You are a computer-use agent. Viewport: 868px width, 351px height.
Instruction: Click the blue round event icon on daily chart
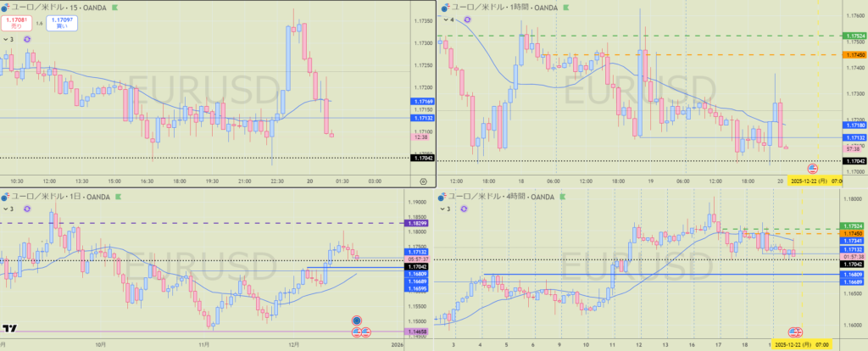(x=357, y=320)
